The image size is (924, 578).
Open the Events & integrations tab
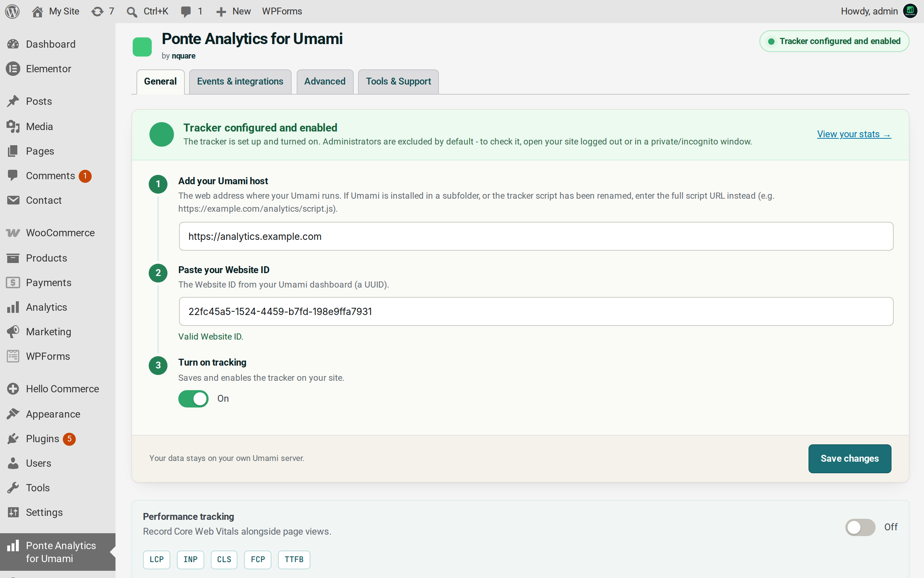coord(240,81)
